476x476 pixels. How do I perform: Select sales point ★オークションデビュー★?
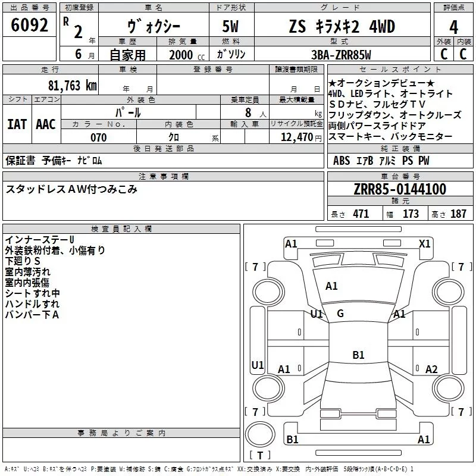point(381,83)
